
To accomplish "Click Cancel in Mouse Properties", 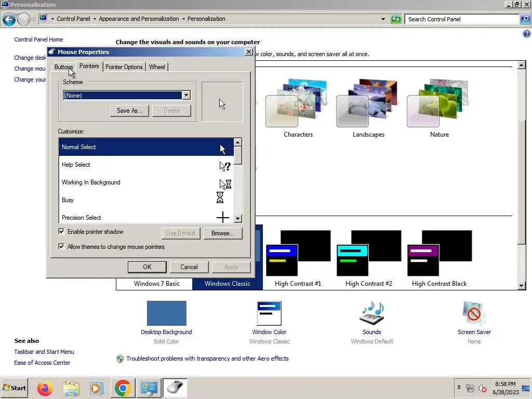I will pos(189,267).
